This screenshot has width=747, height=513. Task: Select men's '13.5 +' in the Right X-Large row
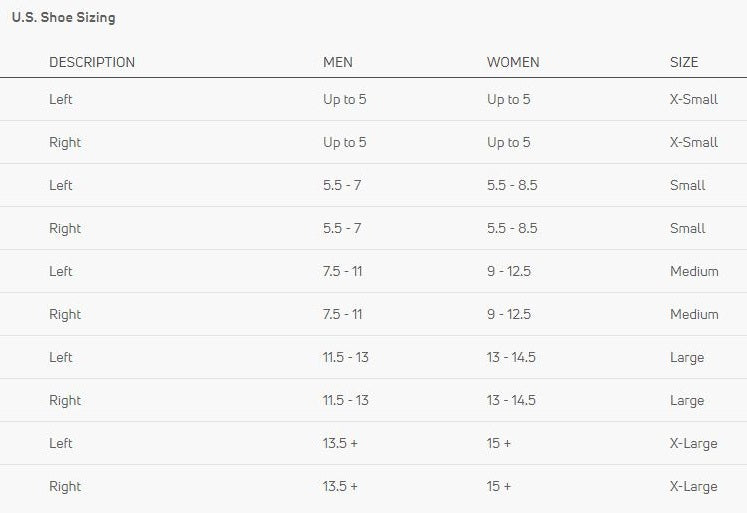click(340, 486)
